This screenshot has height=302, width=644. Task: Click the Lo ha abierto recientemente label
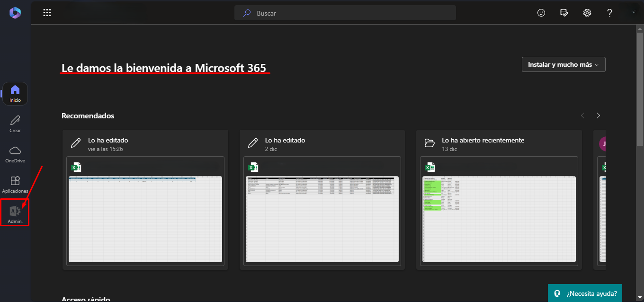pos(483,140)
